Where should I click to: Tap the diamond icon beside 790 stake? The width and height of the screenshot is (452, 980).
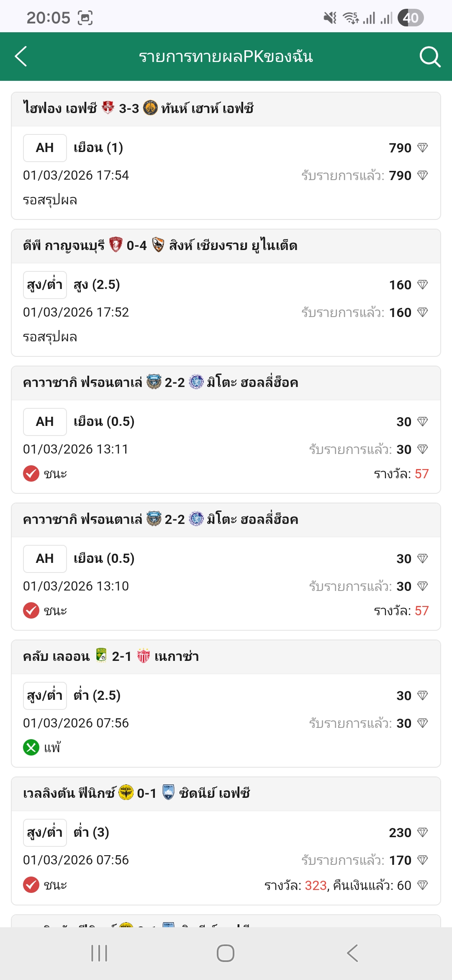click(423, 147)
